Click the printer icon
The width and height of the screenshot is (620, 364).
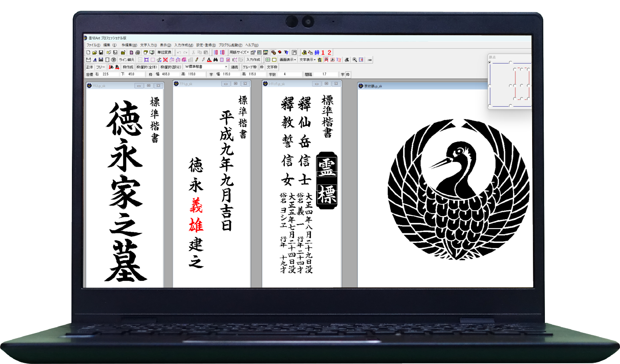137,52
